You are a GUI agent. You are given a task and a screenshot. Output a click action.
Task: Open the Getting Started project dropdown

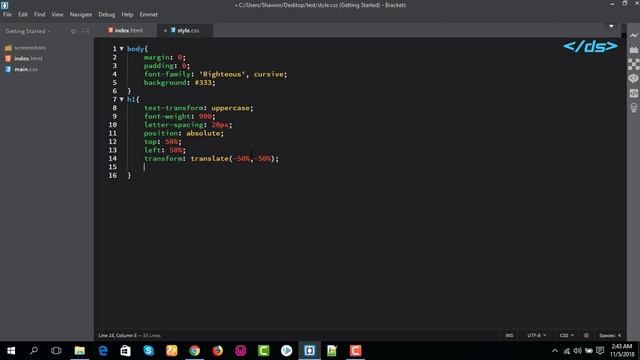[28, 31]
